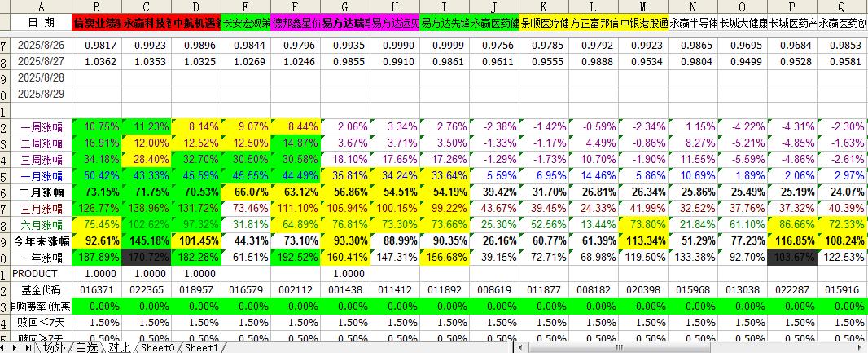The image size is (868, 353).
Task: Click the 133.38% cell
Action: coord(692,258)
